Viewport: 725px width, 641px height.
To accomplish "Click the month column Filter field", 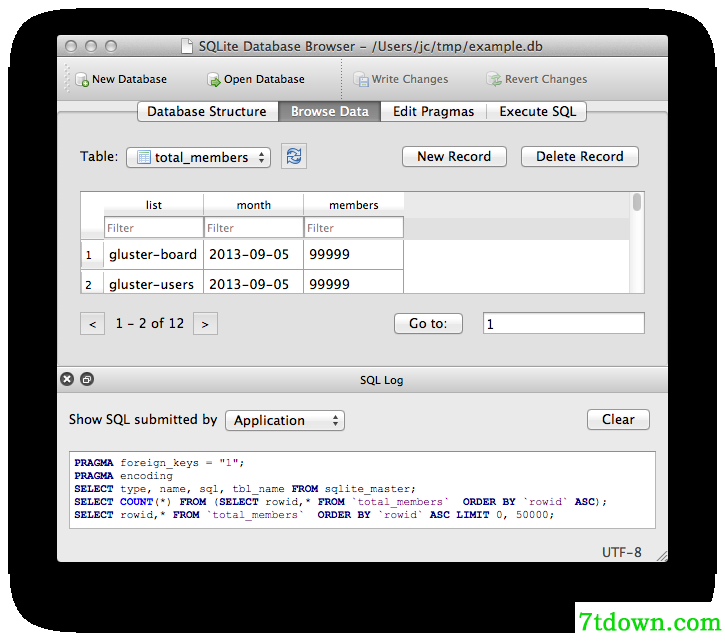I will click(253, 228).
